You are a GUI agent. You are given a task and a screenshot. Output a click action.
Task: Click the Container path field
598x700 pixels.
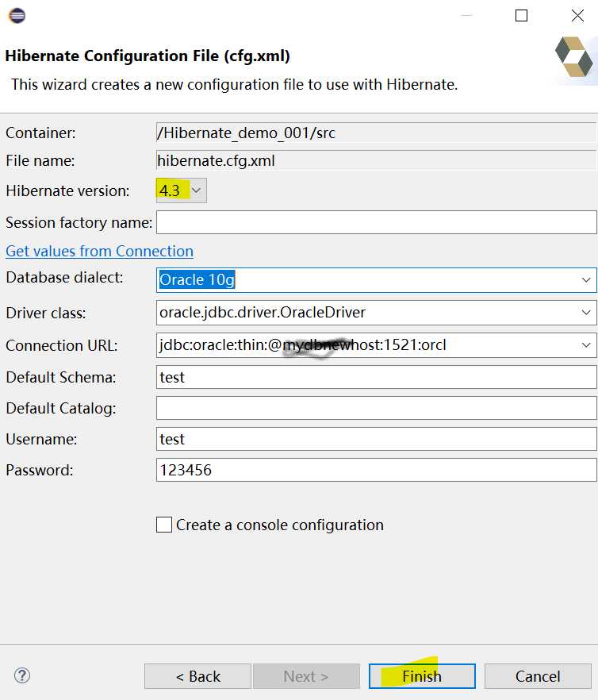[x=376, y=133]
